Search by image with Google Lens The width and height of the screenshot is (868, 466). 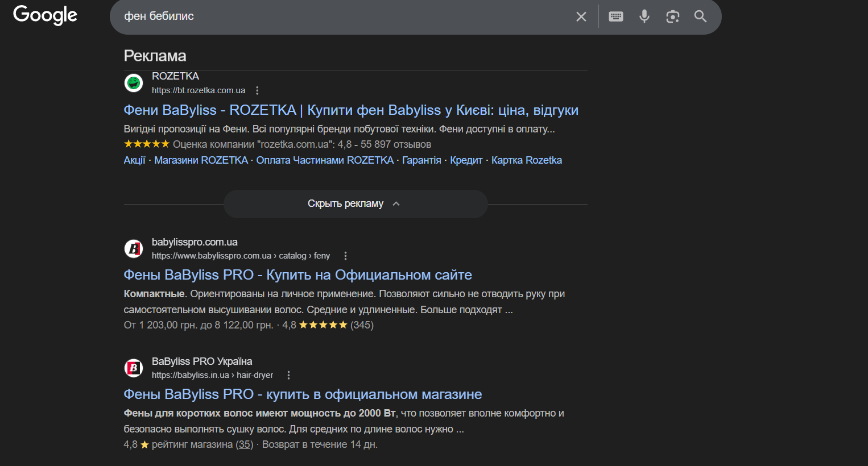click(673, 16)
